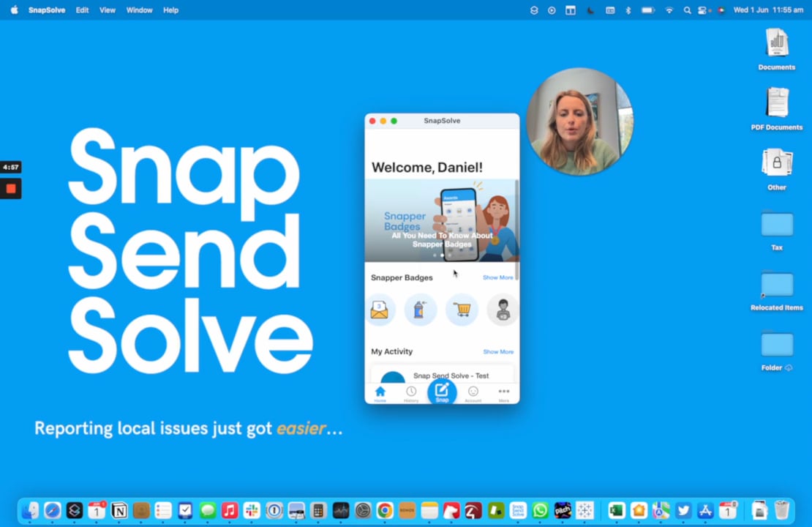Open the Account tab in SnapSolve
The width and height of the screenshot is (812, 527).
click(473, 394)
